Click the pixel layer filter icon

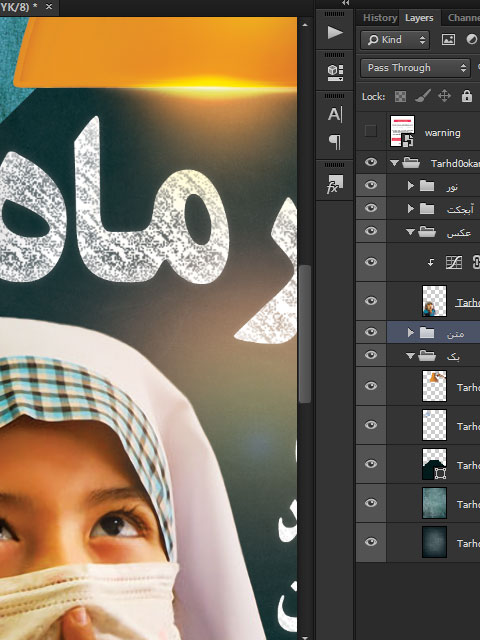[448, 40]
